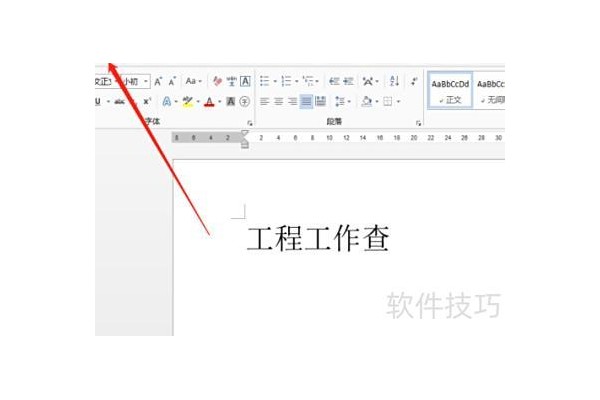The height and width of the screenshot is (400, 600).
Task: Apply the 无间隔 style
Action: click(489, 91)
